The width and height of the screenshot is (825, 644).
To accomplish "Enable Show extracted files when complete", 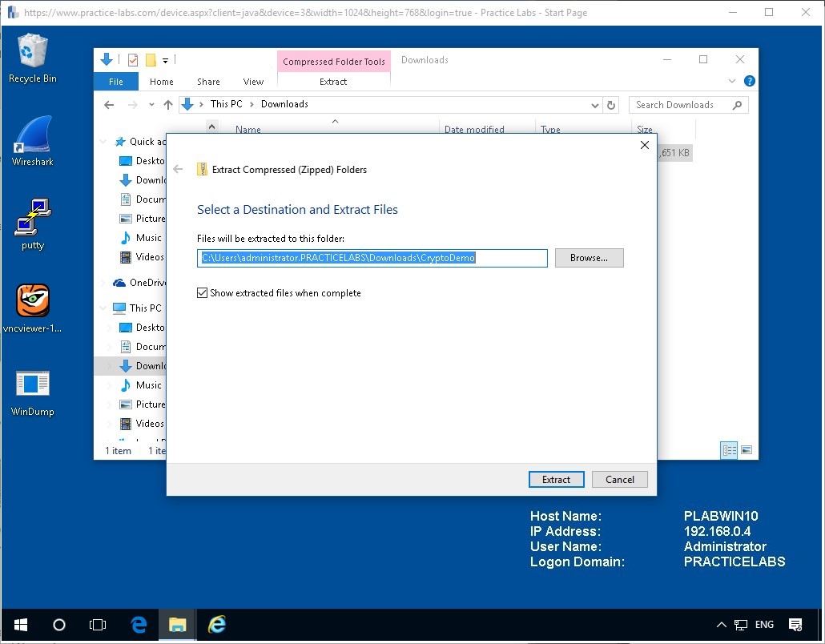I will (x=203, y=292).
